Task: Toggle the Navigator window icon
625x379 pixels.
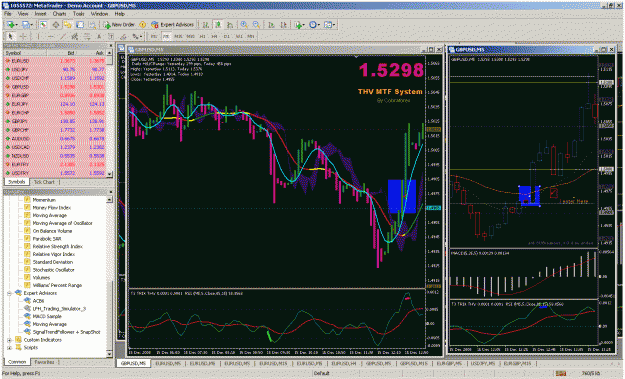Action: 68,25
